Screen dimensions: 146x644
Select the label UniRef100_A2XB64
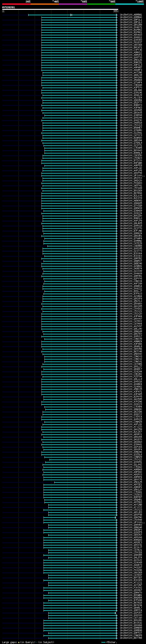pos(131,296)
